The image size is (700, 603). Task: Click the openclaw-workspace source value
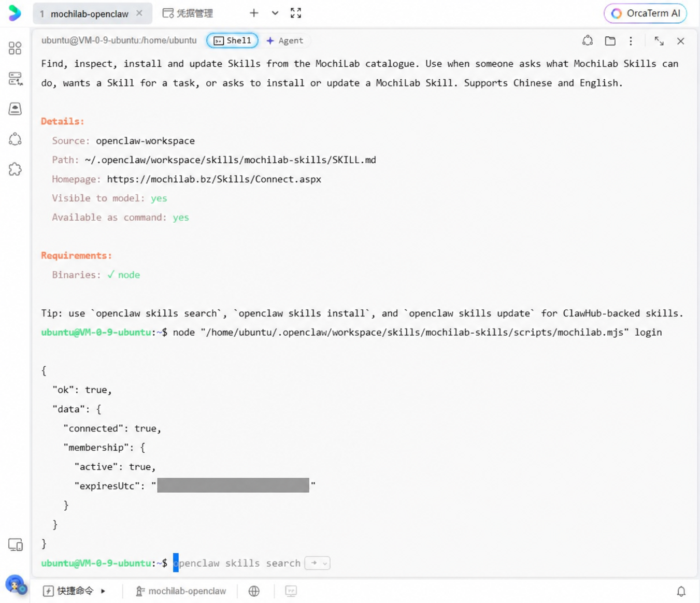146,141
